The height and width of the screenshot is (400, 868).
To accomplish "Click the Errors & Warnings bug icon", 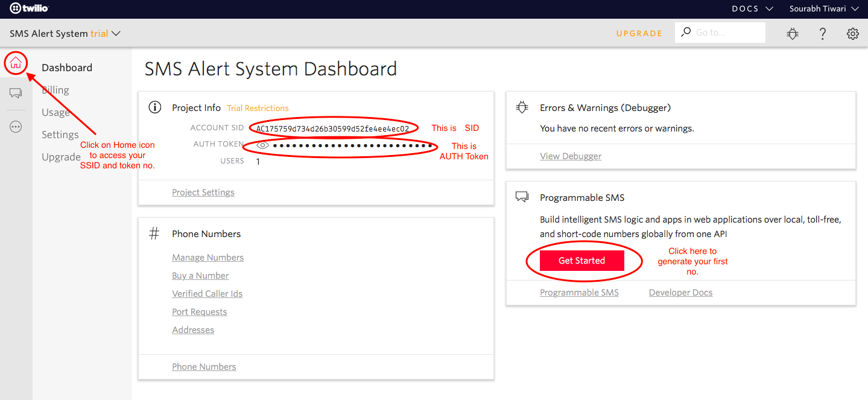I will [x=522, y=107].
